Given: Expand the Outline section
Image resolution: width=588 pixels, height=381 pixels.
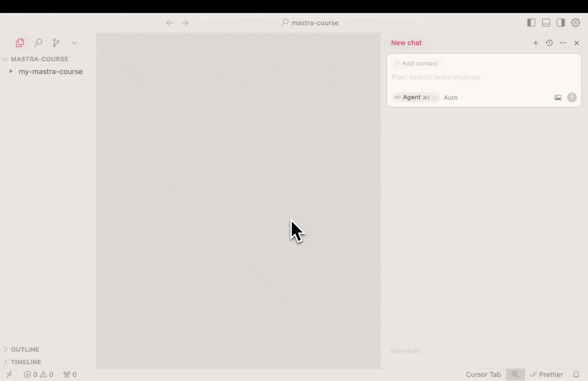Looking at the screenshot, I should (x=25, y=349).
